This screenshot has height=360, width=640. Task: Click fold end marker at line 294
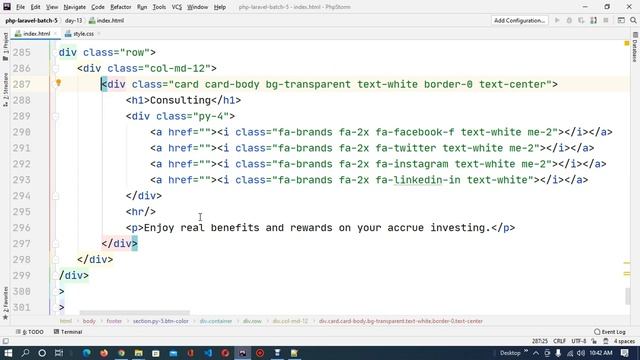click(x=55, y=196)
